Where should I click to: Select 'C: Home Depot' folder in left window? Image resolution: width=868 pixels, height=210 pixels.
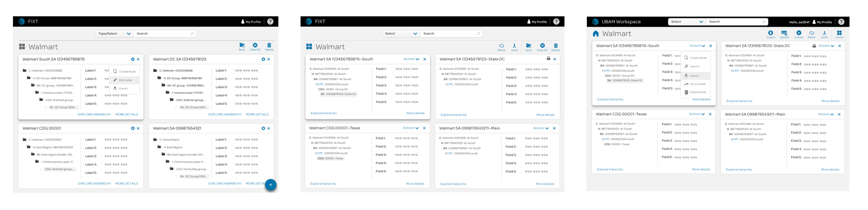(x=166, y=140)
